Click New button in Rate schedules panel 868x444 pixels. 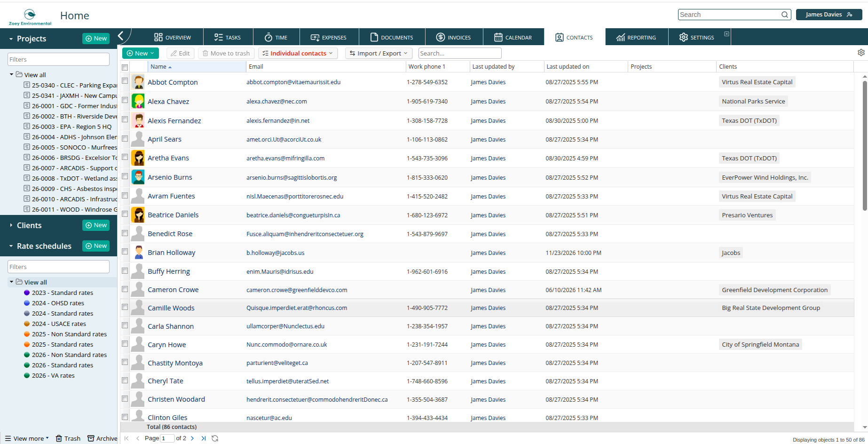[x=96, y=246]
